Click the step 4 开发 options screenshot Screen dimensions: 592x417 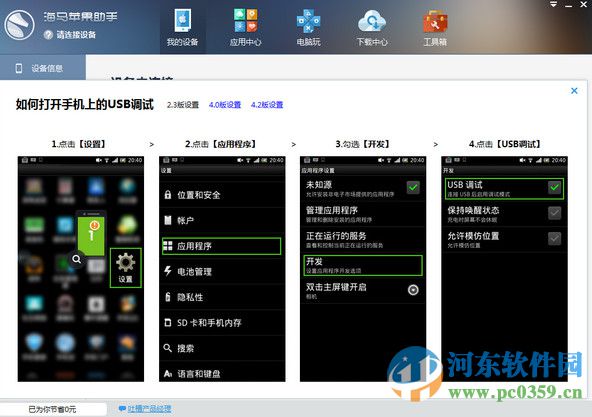tap(504, 269)
